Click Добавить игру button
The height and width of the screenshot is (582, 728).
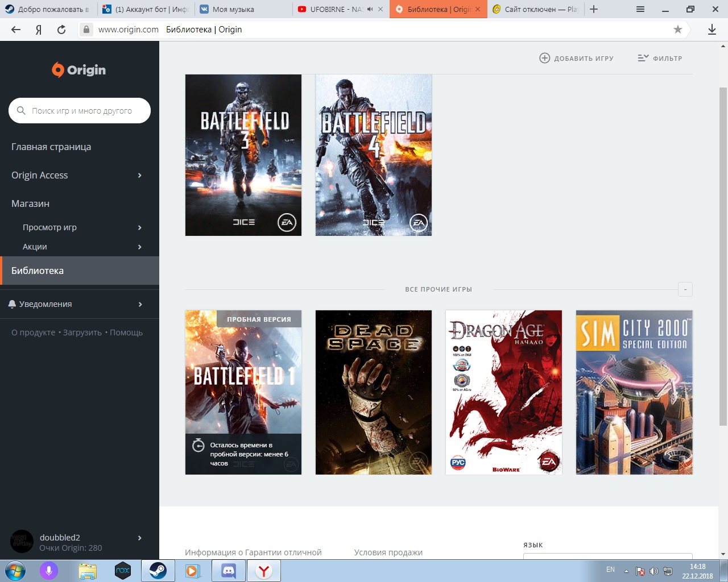click(x=577, y=58)
